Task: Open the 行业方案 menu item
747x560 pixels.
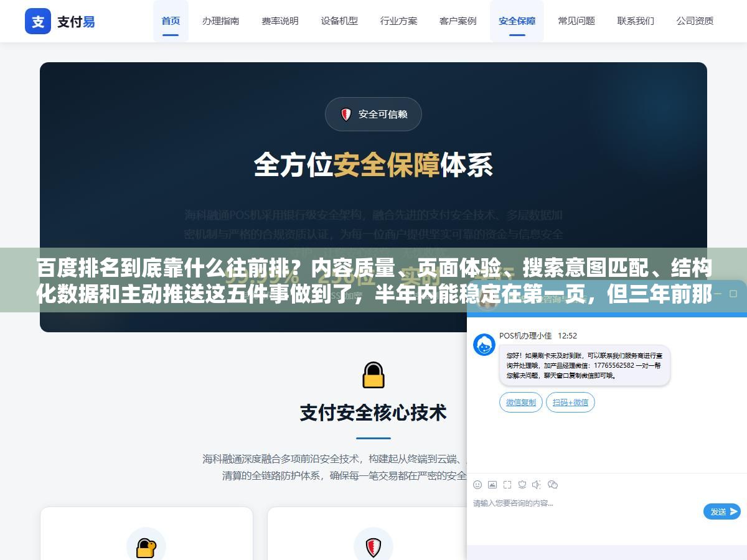Action: point(399,21)
